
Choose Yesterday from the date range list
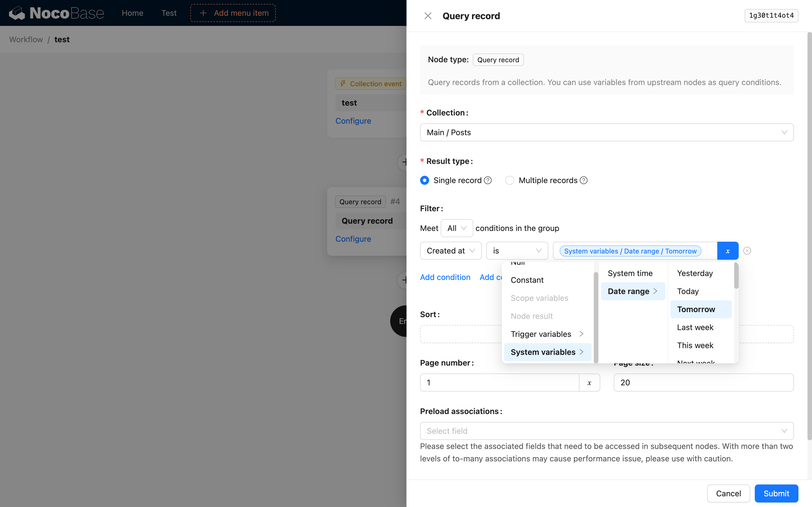[x=695, y=273]
